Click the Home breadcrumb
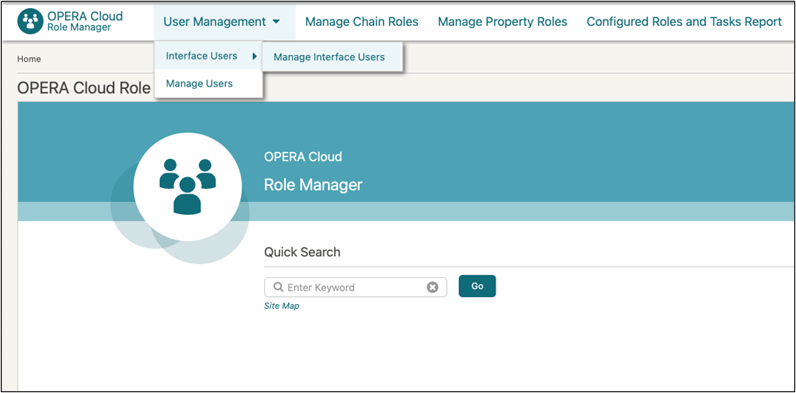Viewport: 796px width, 393px height. 29,59
